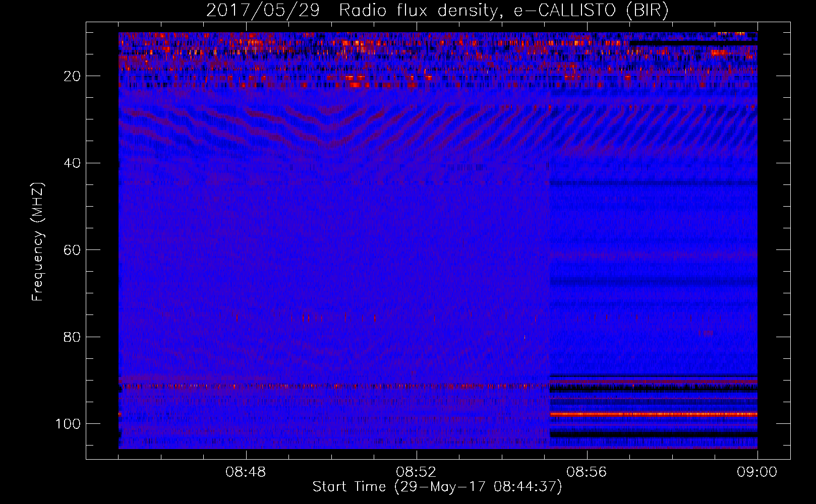The width and height of the screenshot is (816, 504).
Task: Click the 100 MHz frequency tick label
Action: 68,424
